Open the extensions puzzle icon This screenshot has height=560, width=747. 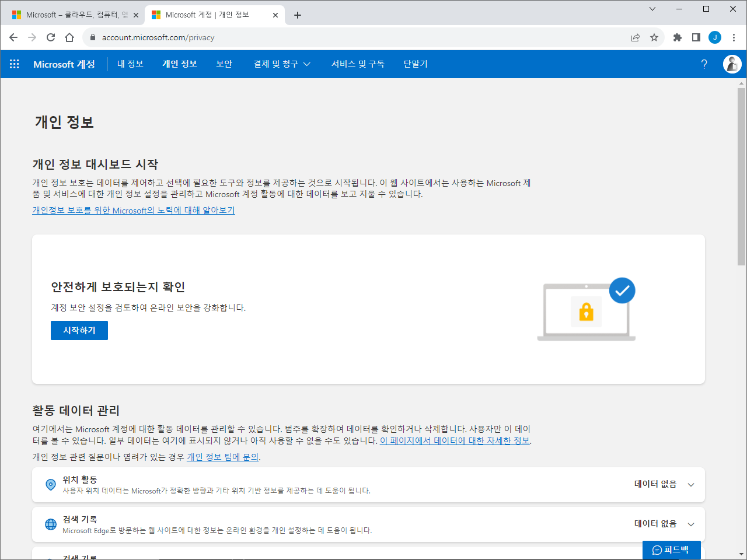(678, 37)
